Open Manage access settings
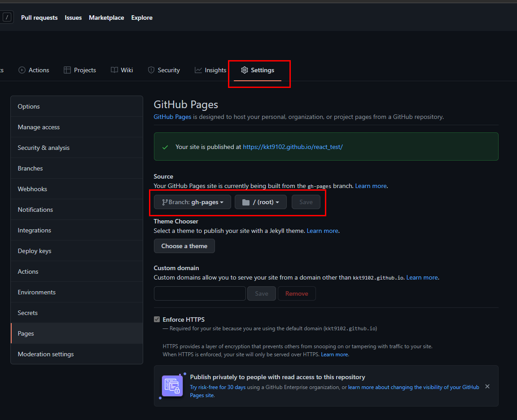This screenshot has width=517, height=420. tap(77, 127)
